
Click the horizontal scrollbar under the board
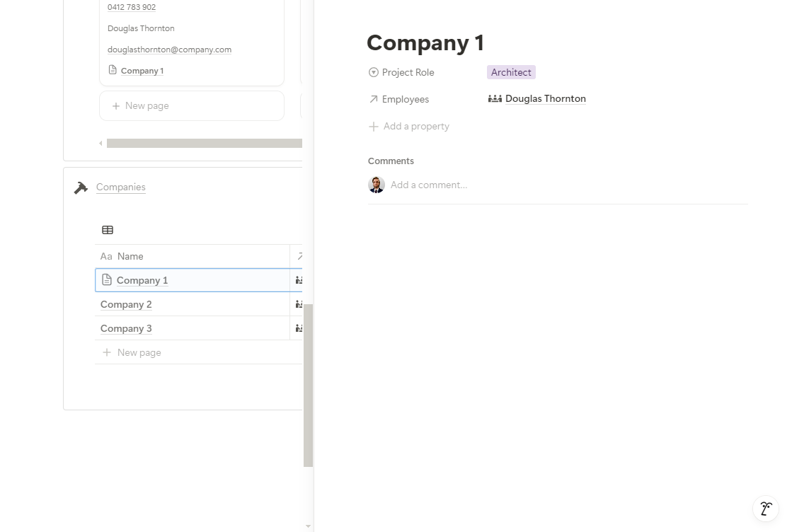[204, 143]
